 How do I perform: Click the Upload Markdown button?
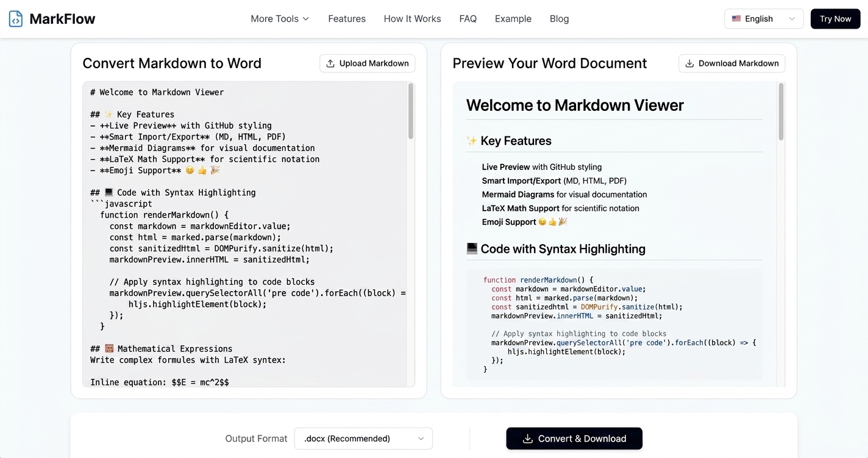pyautogui.click(x=368, y=63)
